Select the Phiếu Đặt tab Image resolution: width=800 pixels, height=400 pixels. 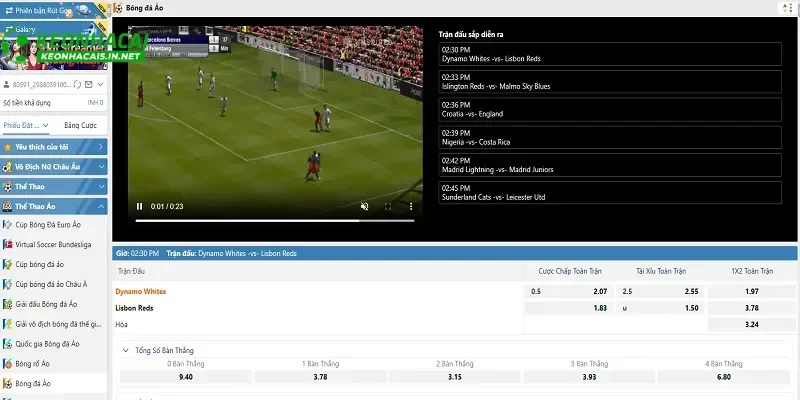tap(25, 126)
